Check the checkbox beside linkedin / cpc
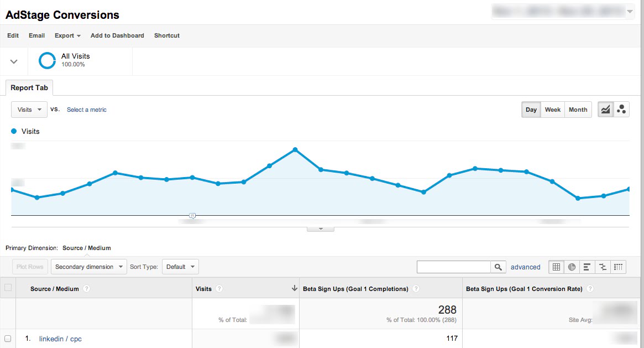 pos(8,339)
